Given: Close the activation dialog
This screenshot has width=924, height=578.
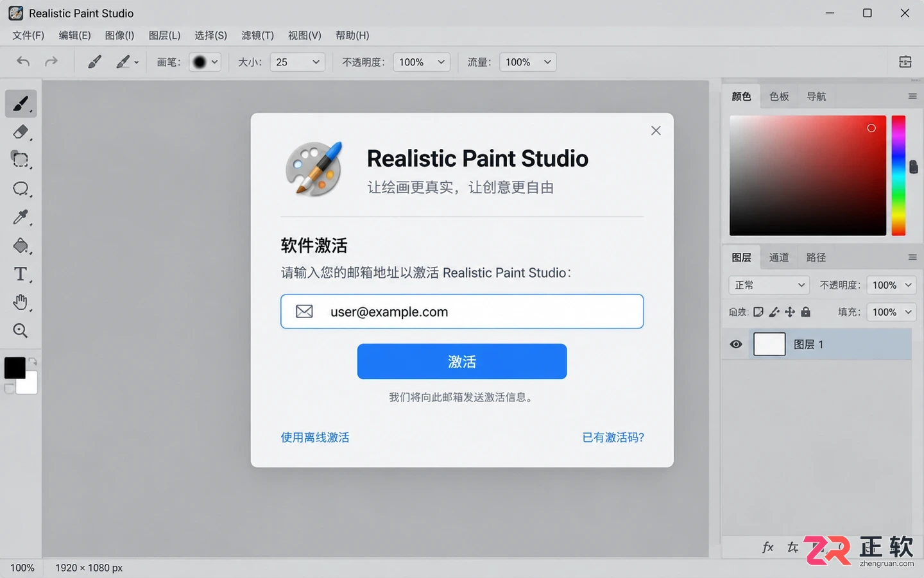Looking at the screenshot, I should click(656, 130).
